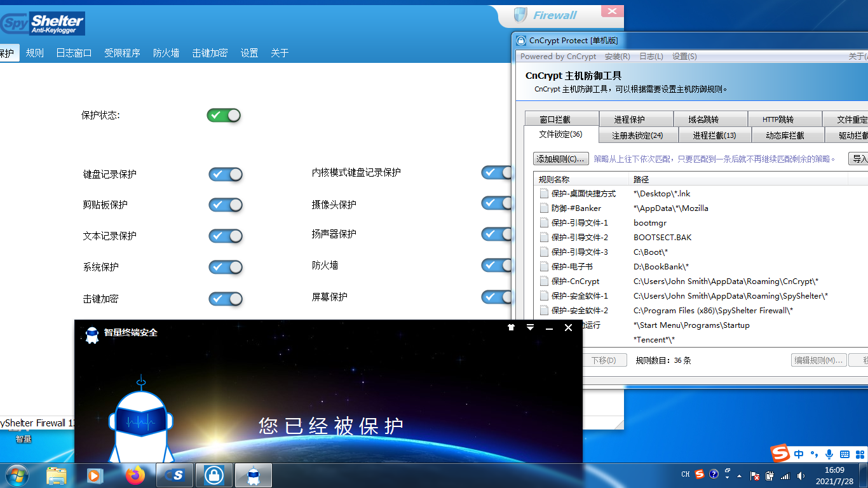Open the 受限程序 tab in SpyShelter

(x=122, y=53)
